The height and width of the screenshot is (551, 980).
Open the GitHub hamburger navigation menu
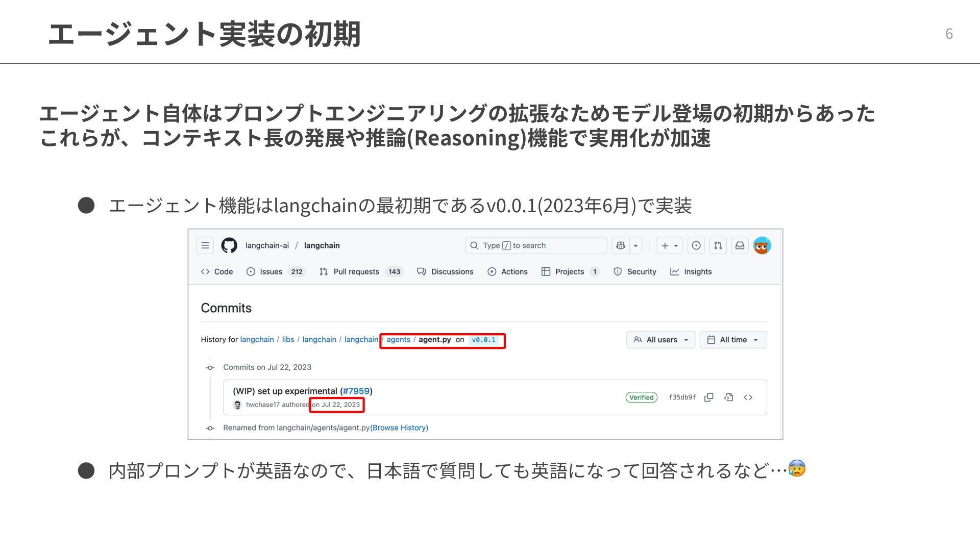click(x=205, y=245)
